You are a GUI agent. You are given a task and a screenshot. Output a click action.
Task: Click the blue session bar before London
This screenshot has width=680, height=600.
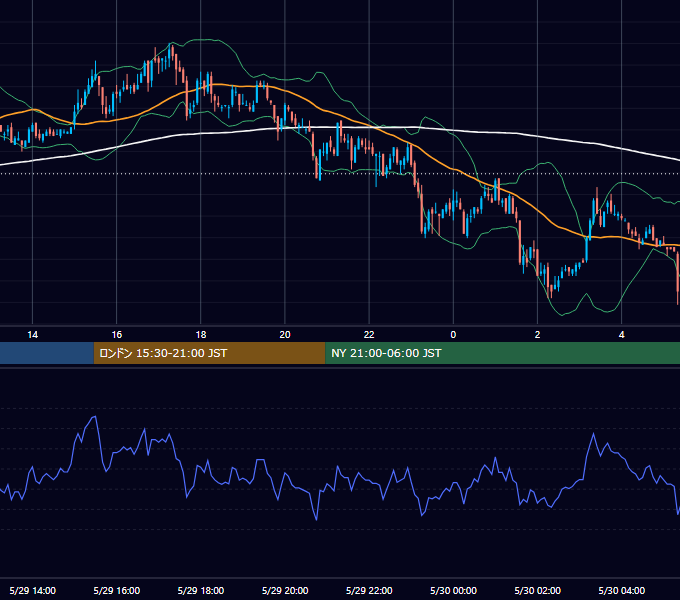click(47, 353)
